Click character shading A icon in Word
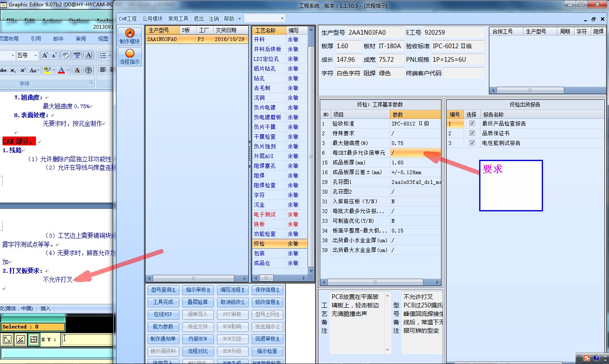Image resolution: width=609 pixels, height=364 pixels. [77, 70]
